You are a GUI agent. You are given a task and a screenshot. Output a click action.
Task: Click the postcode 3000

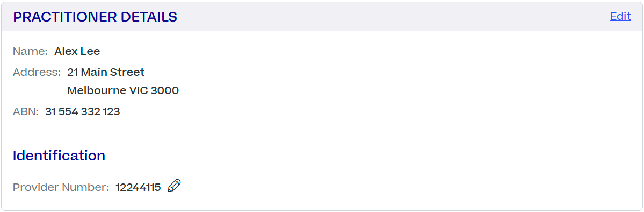[x=165, y=90]
